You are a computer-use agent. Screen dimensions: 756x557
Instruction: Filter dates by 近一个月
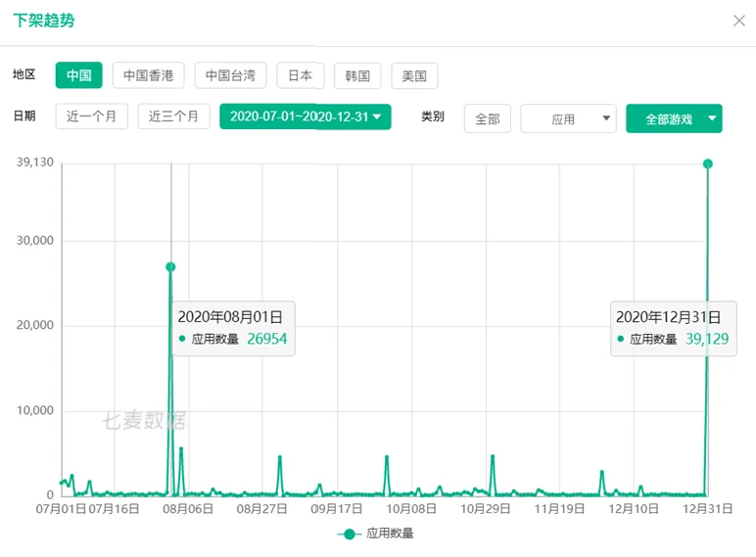pos(91,116)
